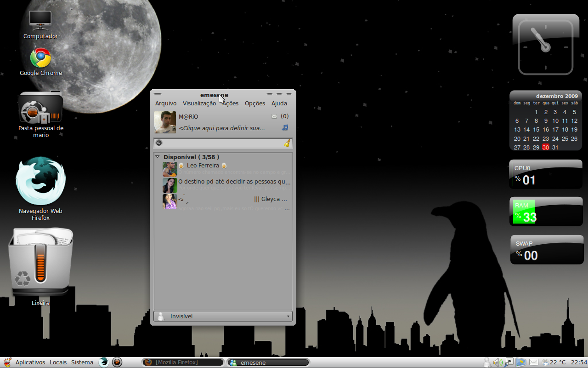Image resolution: width=588 pixels, height=368 pixels.
Task: Open the Opções menu
Action: [255, 103]
